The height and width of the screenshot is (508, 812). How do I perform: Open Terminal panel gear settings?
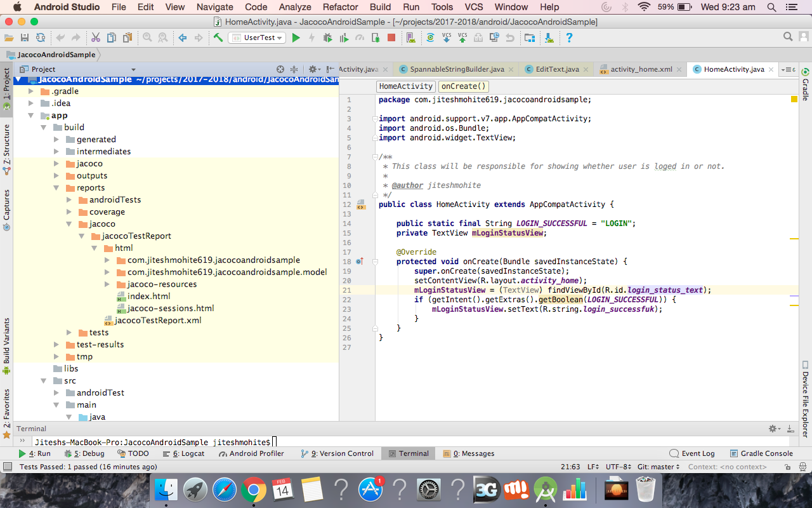[x=774, y=429]
